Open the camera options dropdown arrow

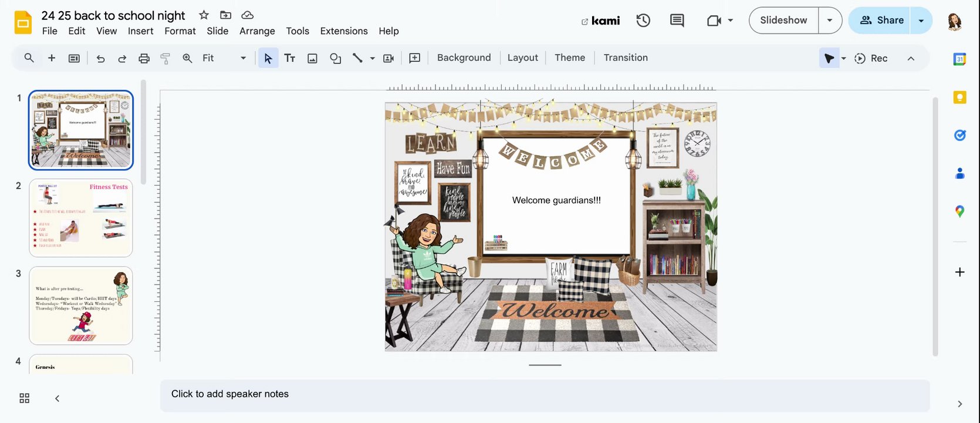click(731, 21)
